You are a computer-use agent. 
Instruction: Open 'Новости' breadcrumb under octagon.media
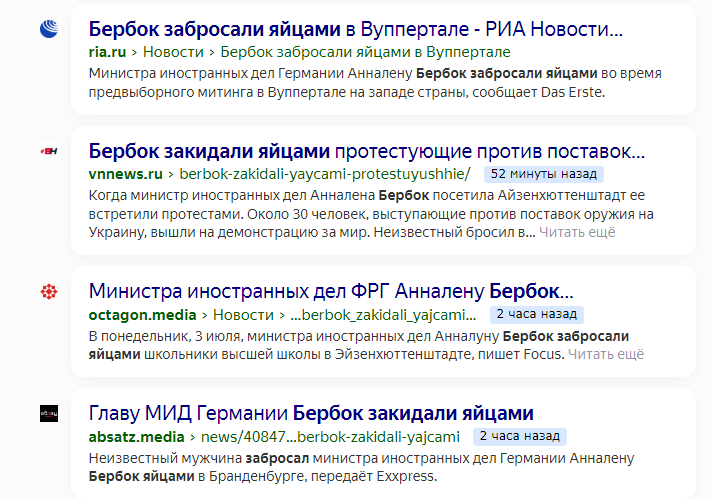(243, 315)
